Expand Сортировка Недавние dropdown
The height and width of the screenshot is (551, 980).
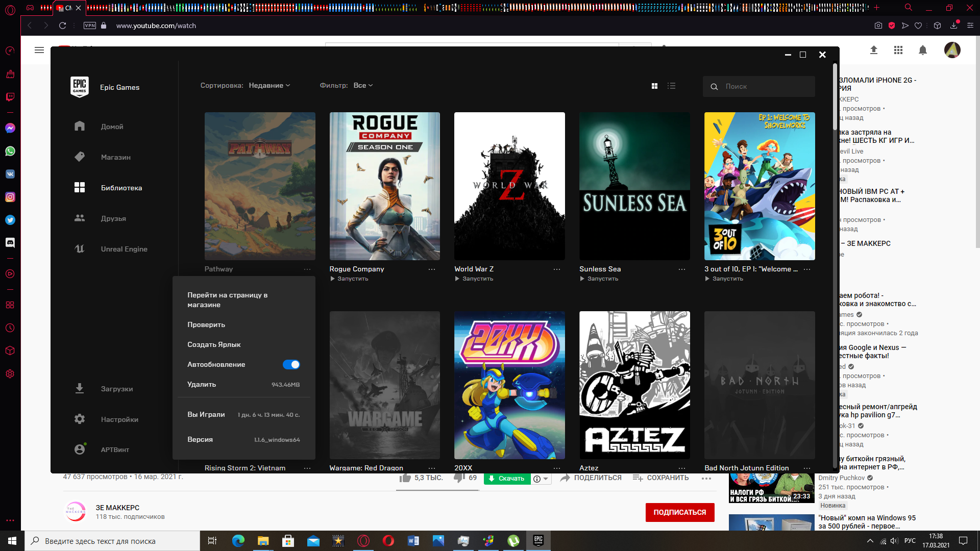click(x=269, y=85)
